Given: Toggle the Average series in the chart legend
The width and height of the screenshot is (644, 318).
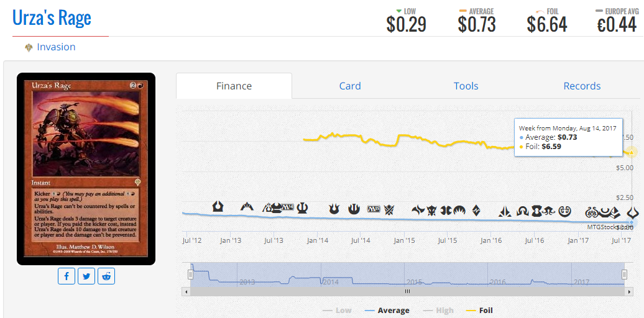Looking at the screenshot, I should point(387,311).
